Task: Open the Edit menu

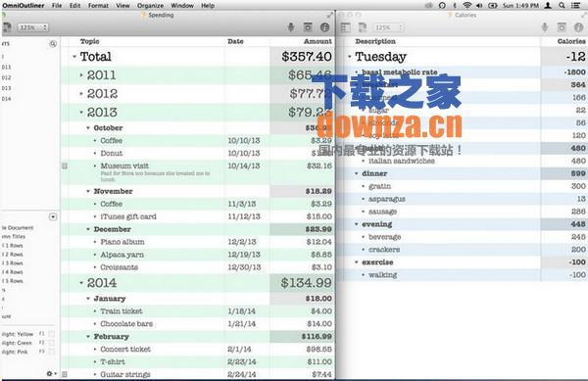Action: pos(75,5)
